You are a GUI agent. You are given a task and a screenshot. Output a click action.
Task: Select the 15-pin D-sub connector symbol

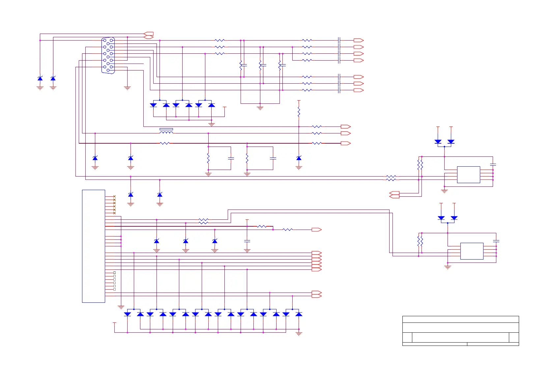tap(108, 55)
